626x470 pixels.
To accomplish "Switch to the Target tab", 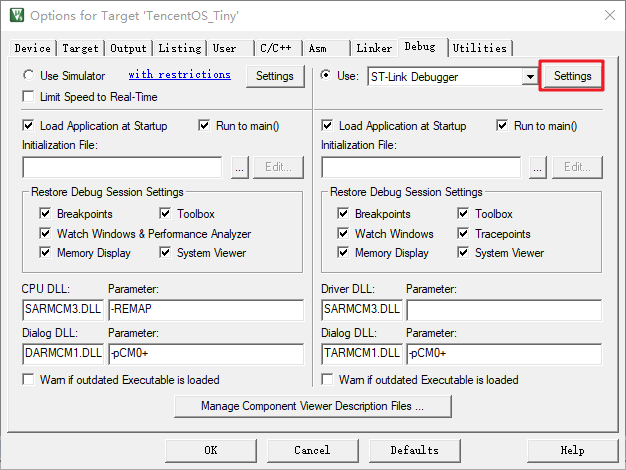I will (x=80, y=48).
